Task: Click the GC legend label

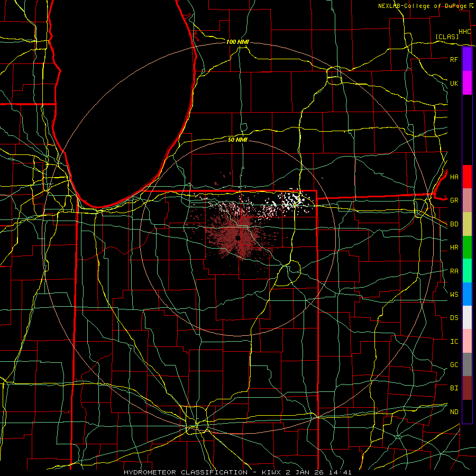Action: (x=454, y=365)
